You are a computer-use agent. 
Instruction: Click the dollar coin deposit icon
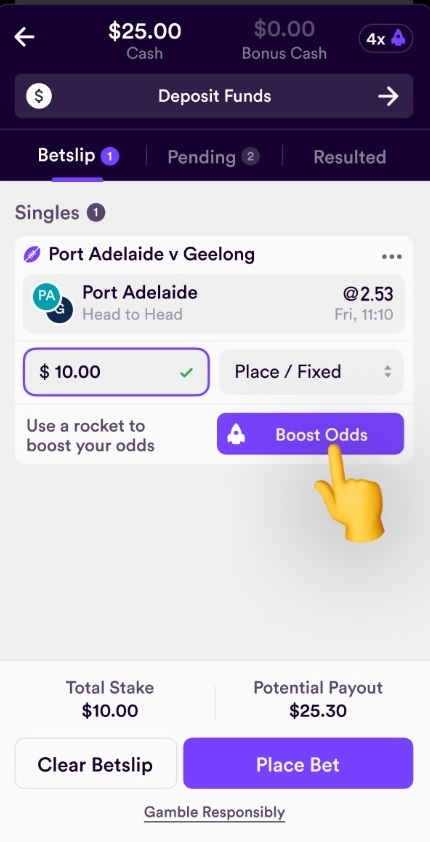pos(39,96)
